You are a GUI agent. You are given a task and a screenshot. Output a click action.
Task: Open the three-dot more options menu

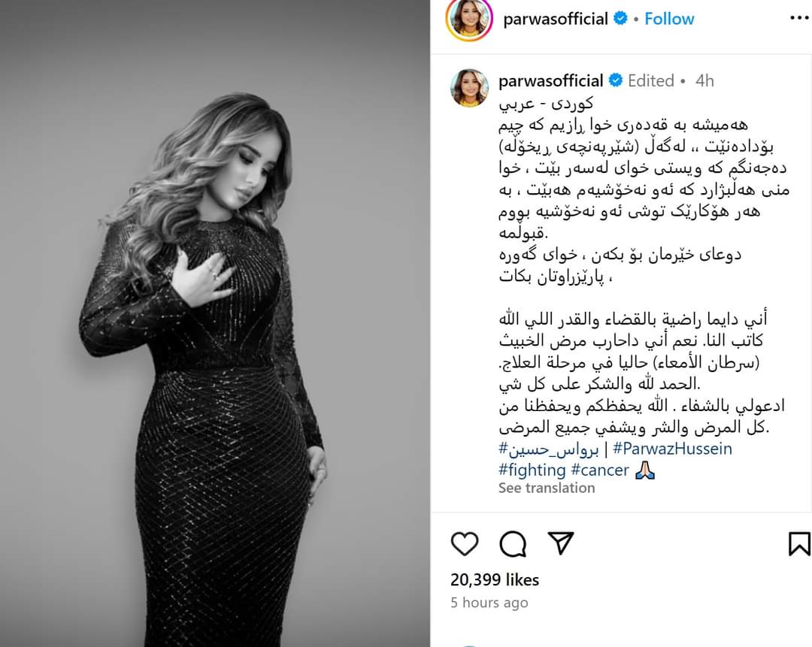tap(799, 19)
